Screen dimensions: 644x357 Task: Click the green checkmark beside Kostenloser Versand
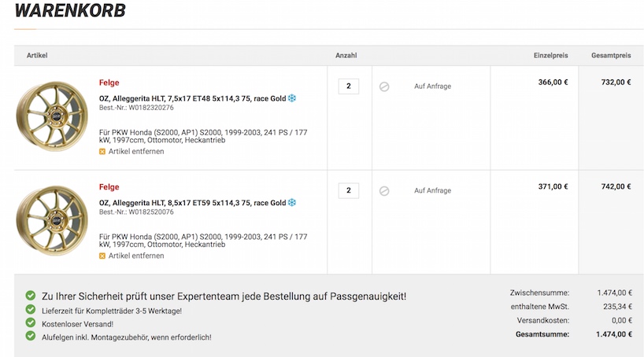(31, 323)
